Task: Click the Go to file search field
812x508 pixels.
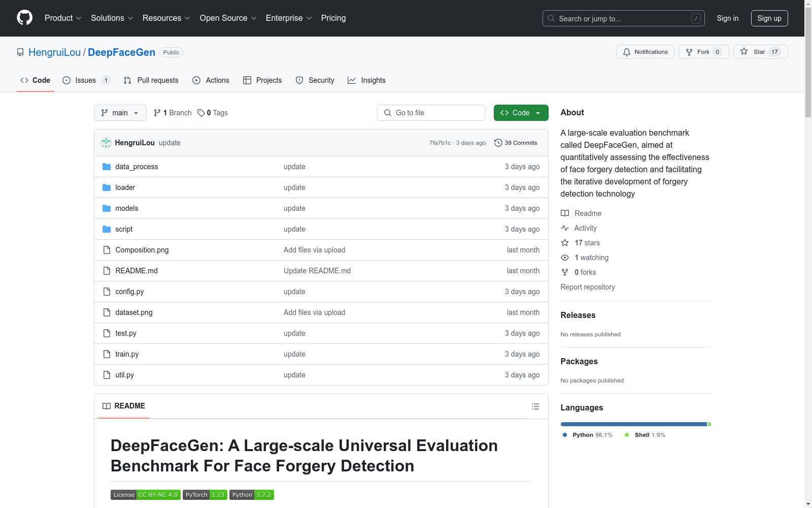Action: pos(431,113)
